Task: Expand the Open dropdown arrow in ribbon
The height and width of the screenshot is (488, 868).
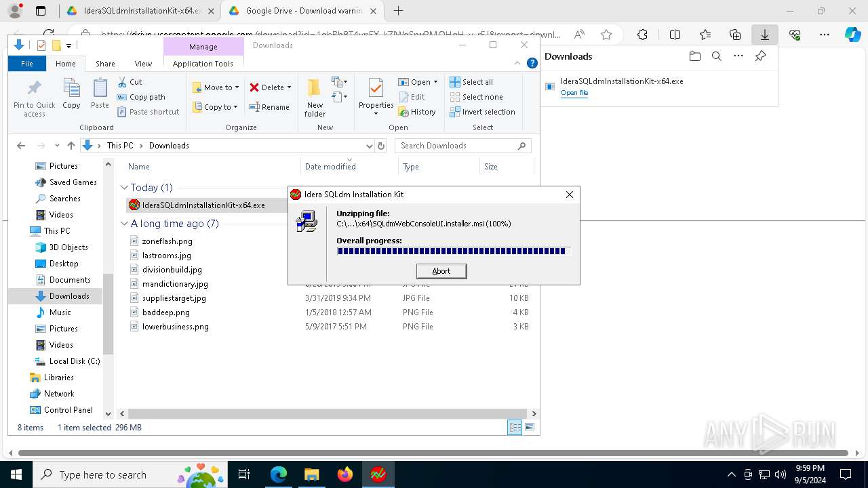Action: [435, 82]
